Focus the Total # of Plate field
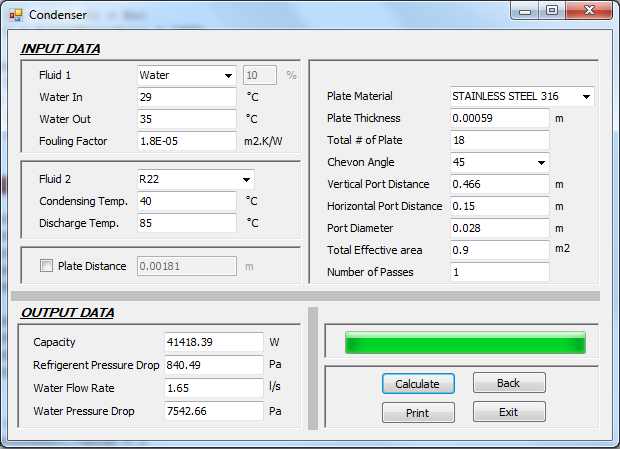Screen dimensions: 620x449 tap(499, 140)
